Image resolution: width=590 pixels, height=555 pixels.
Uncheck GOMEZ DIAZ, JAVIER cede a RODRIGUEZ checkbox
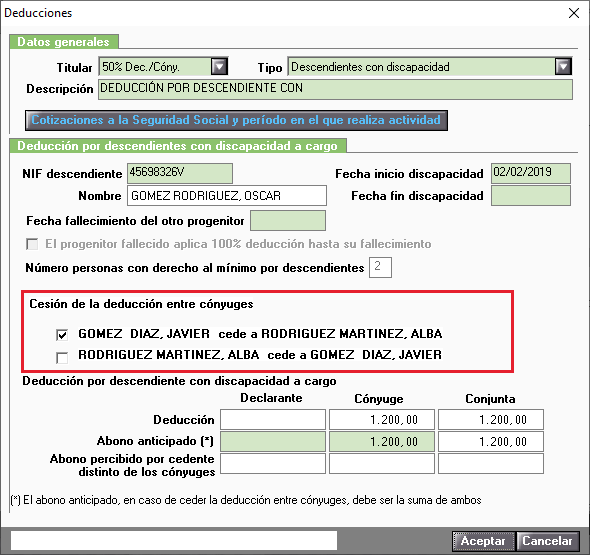click(62, 335)
